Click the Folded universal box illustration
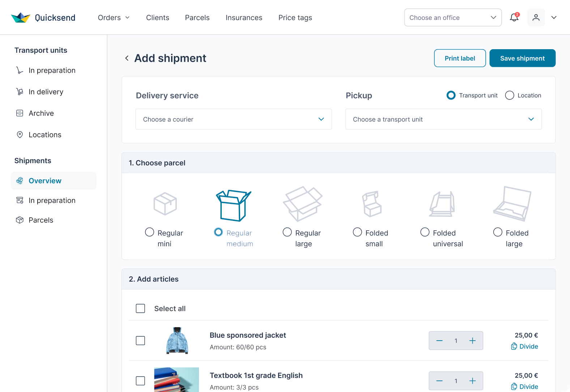The image size is (570, 392). click(x=442, y=204)
